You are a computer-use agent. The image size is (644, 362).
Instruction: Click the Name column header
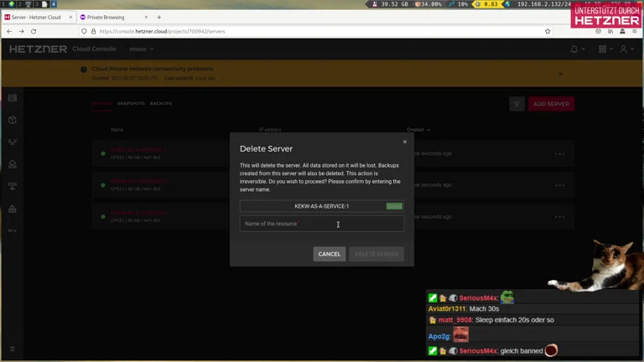(117, 130)
